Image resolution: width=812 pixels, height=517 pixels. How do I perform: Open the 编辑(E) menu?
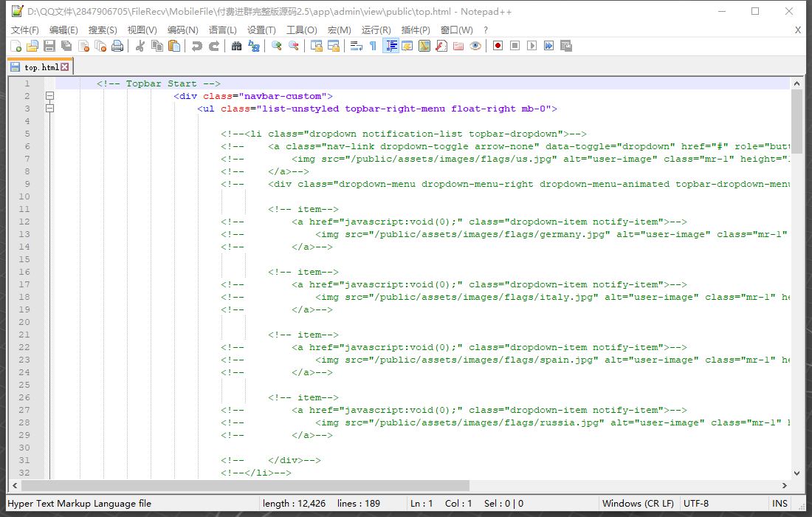(63, 30)
